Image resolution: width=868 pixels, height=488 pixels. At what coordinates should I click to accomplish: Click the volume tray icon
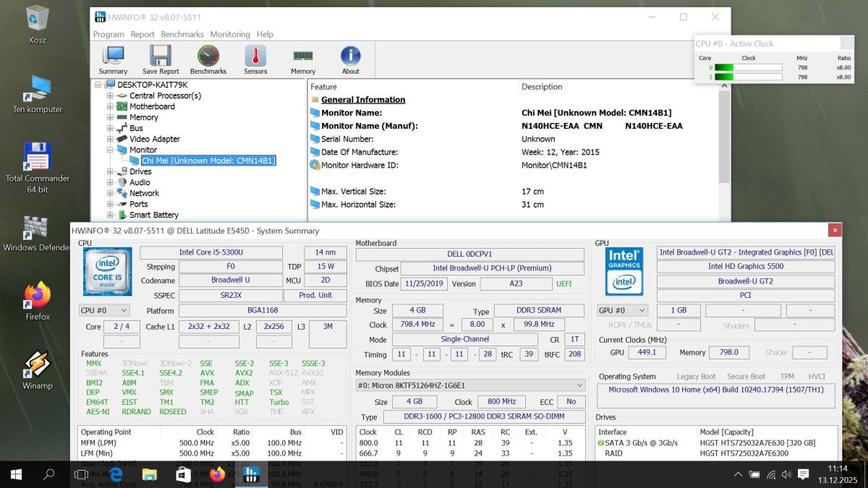click(787, 475)
